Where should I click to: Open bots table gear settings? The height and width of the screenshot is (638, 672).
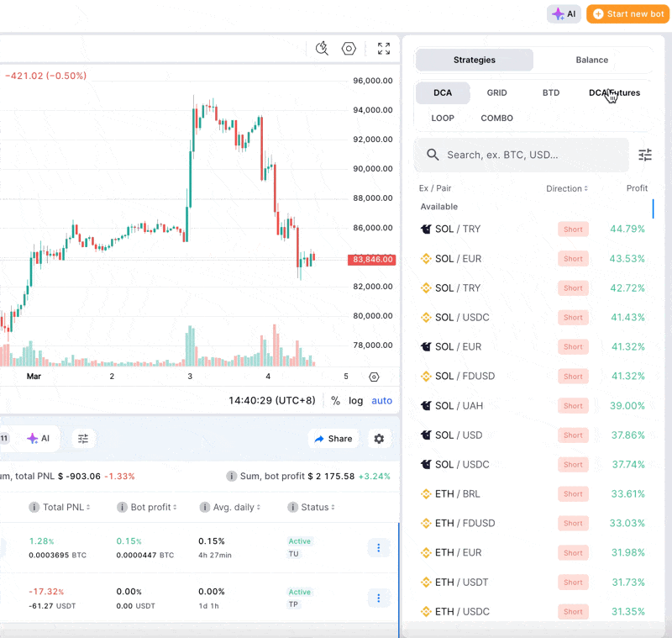pyautogui.click(x=379, y=439)
